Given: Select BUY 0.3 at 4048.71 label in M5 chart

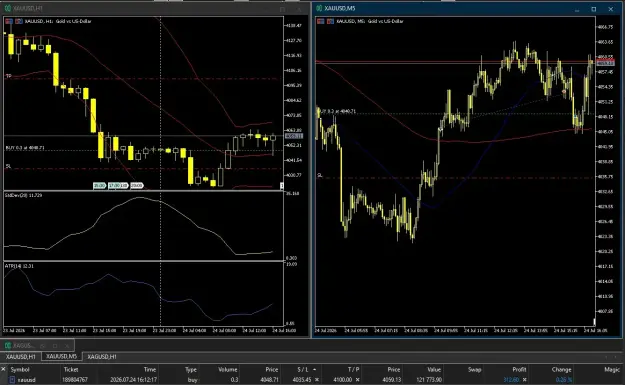Looking at the screenshot, I should [x=338, y=111].
